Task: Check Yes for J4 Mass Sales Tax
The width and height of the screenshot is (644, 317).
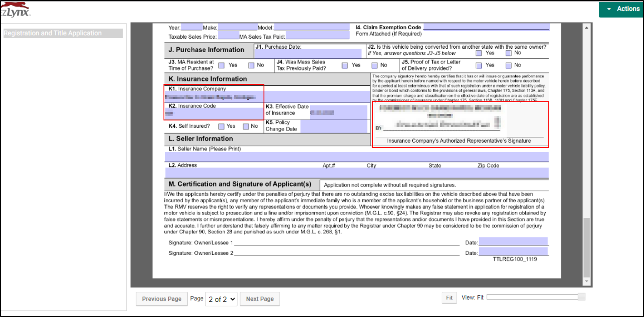Action: click(x=345, y=65)
